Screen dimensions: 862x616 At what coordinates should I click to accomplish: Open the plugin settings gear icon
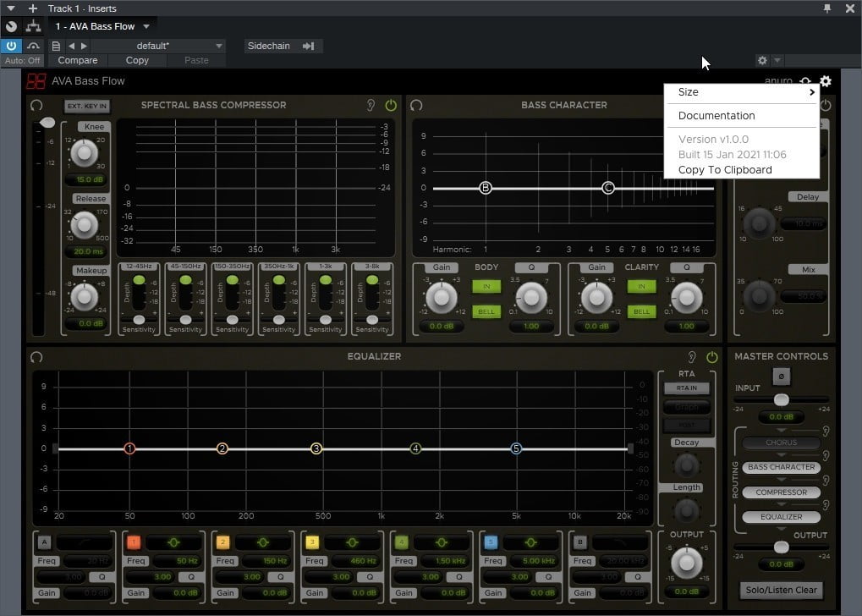pos(826,81)
